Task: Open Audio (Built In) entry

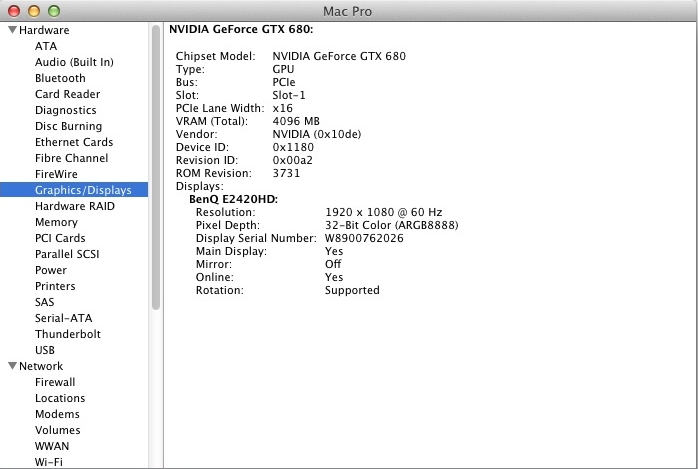Action: tap(74, 62)
